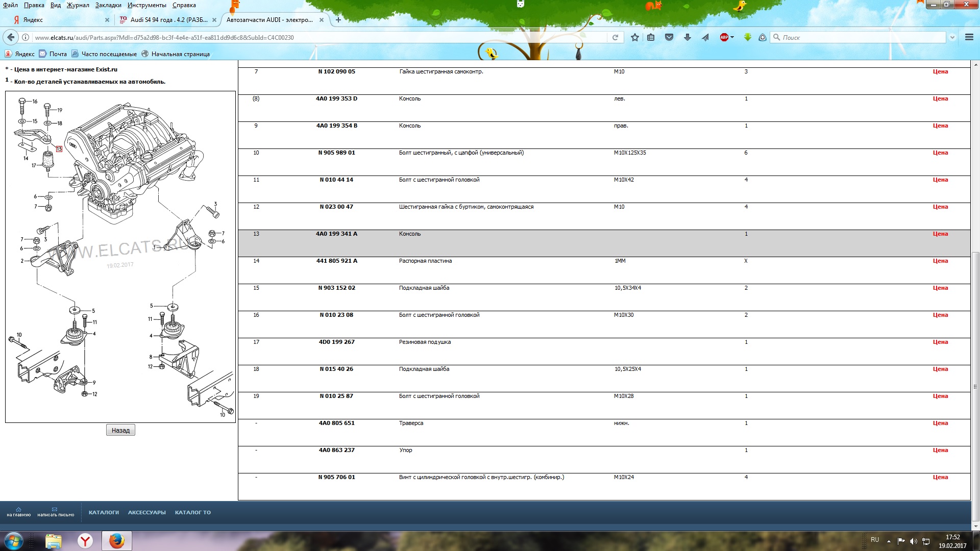Screen dimensions: 980x551
Task: Reload the page with the refresh icon
Action: 615,37
